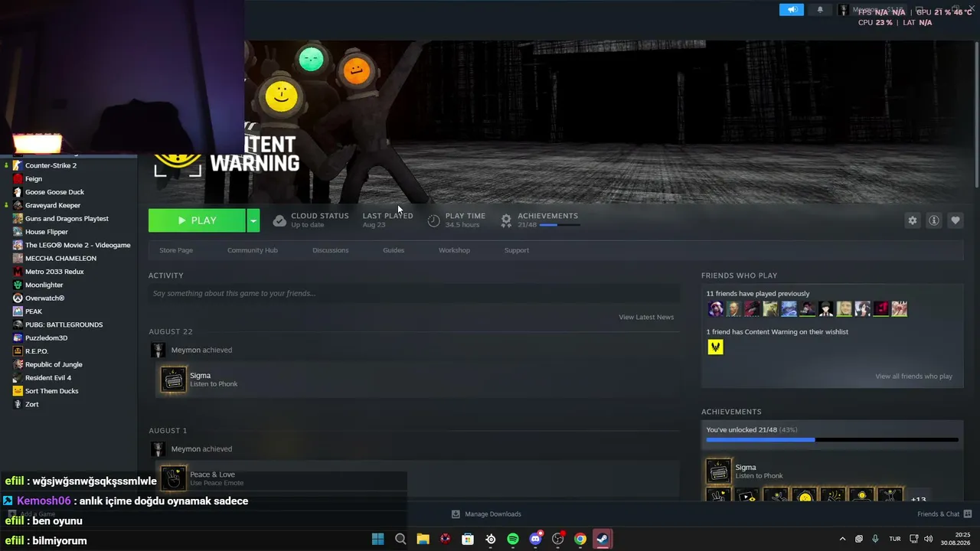Click Manage Downloads text in the bottom bar
Viewport: 980px width, 551px height.
coord(493,514)
